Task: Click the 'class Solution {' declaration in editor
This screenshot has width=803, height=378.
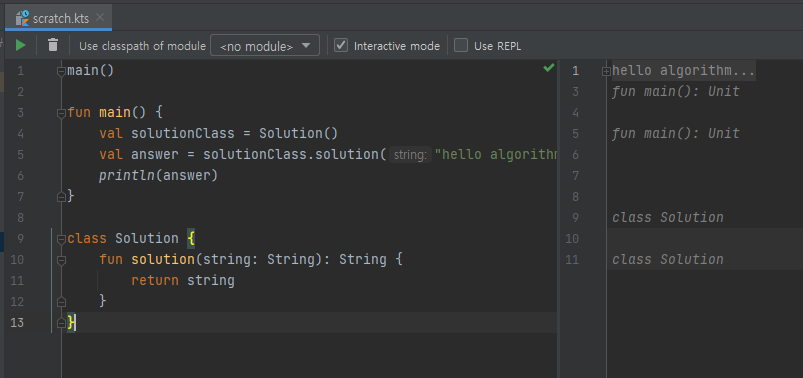Action: pyautogui.click(x=131, y=238)
